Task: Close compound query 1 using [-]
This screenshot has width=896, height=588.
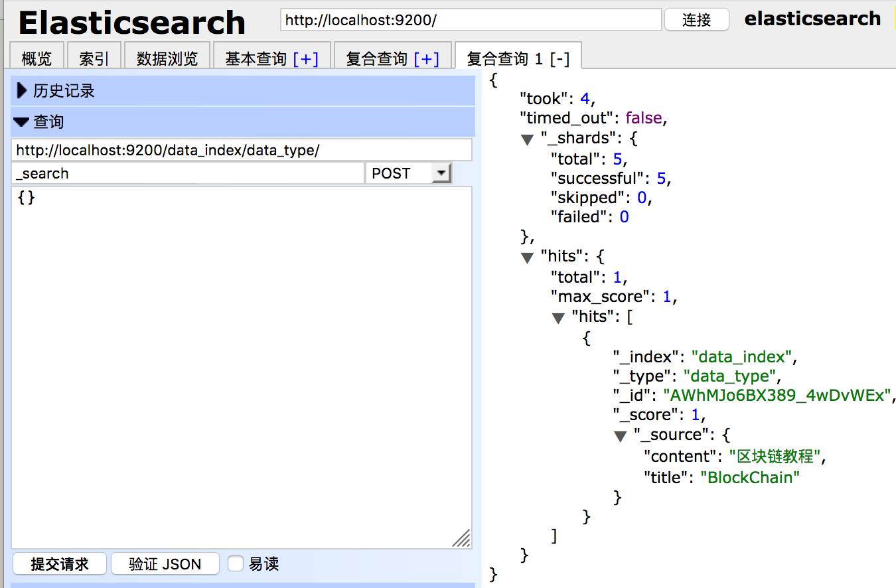Action: coord(560,58)
